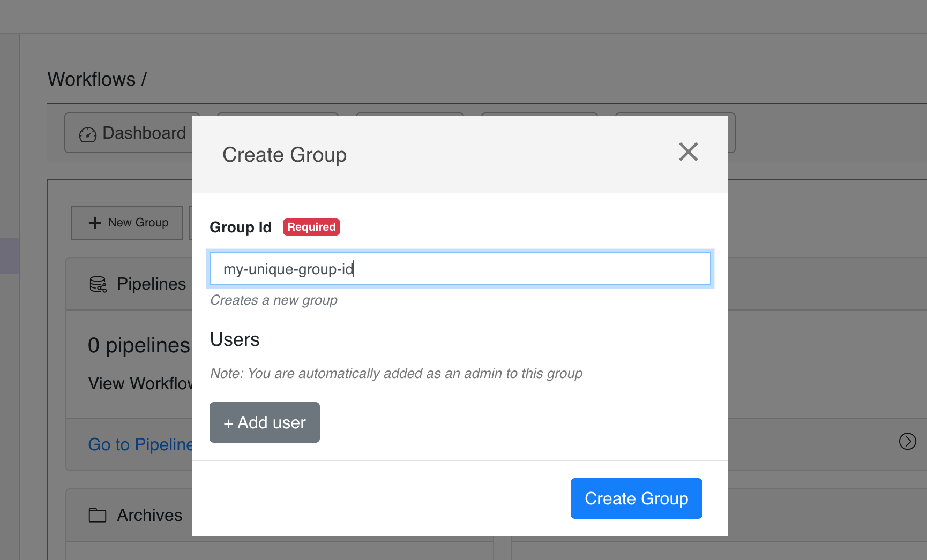Click the circled right arrow icon
Viewport: 927px width, 560px height.
(x=907, y=441)
